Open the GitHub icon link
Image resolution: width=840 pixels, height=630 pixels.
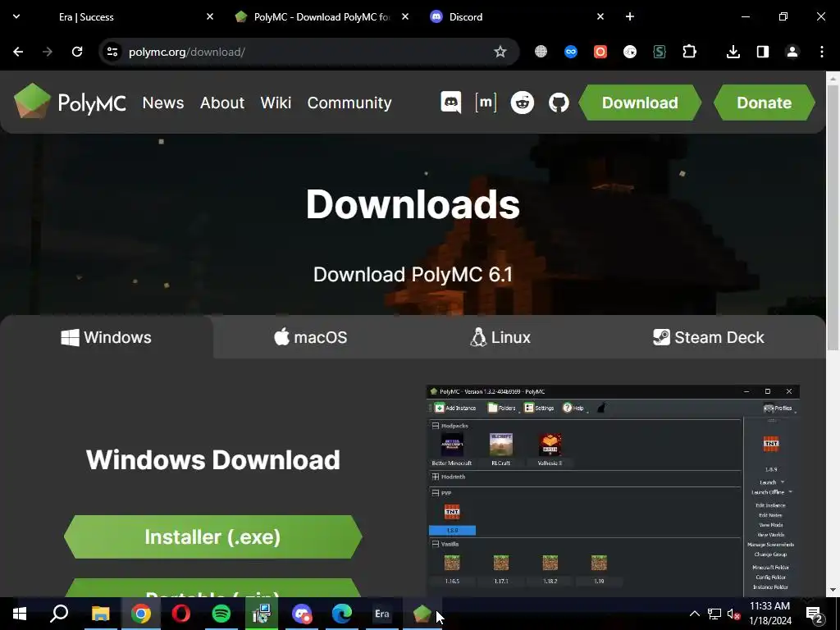[558, 102]
